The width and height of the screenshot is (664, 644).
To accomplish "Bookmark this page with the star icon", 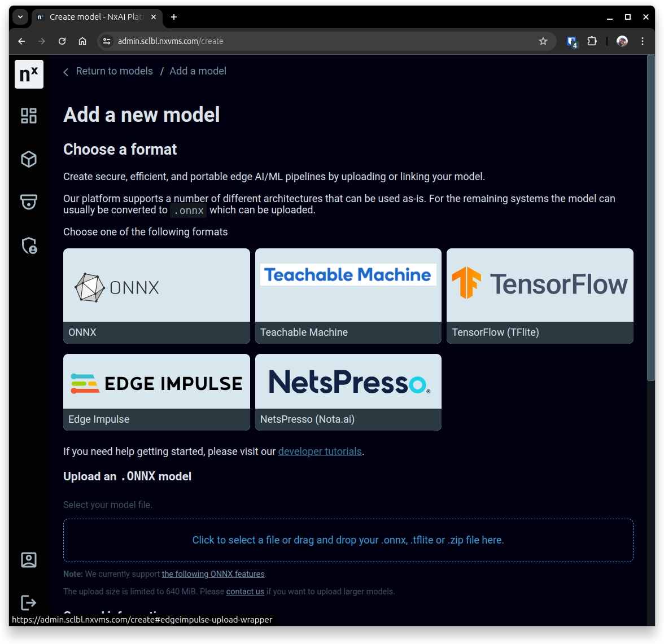I will click(543, 41).
